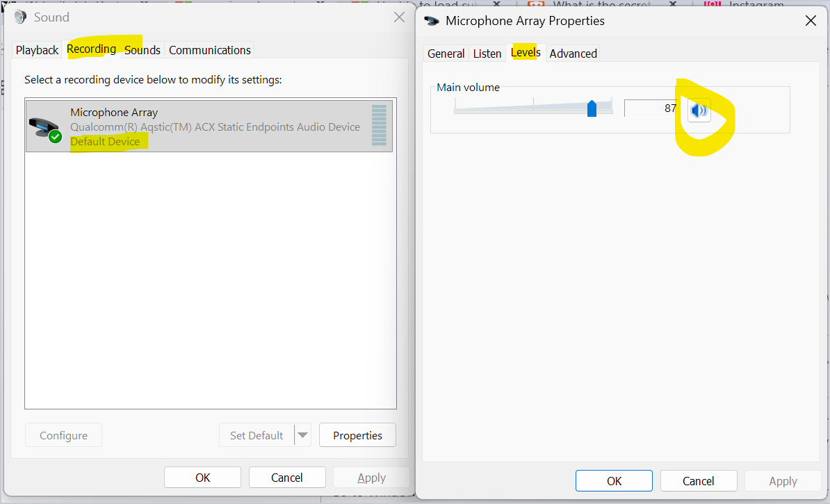Mute the microphone with the speaker icon
The image size is (830, 504).
pos(699,110)
